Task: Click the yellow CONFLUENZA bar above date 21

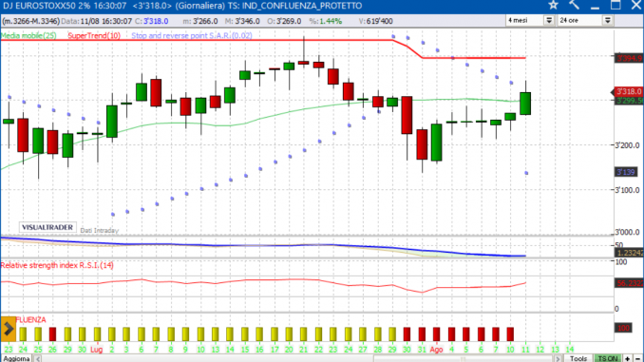Action: tap(304, 334)
